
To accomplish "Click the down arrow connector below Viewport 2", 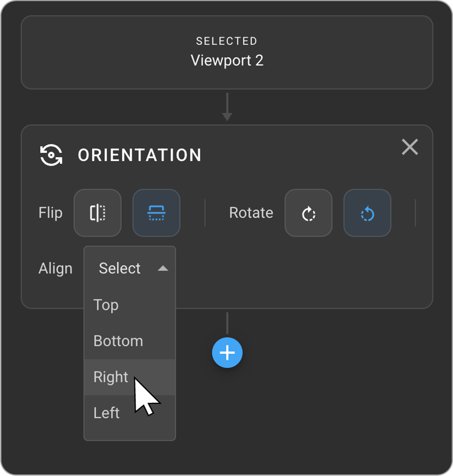I will pos(227,107).
